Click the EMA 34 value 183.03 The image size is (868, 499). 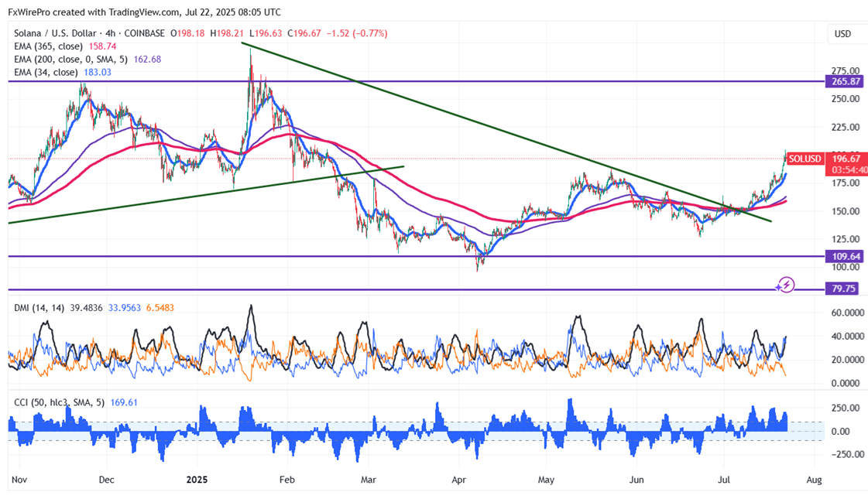click(98, 73)
